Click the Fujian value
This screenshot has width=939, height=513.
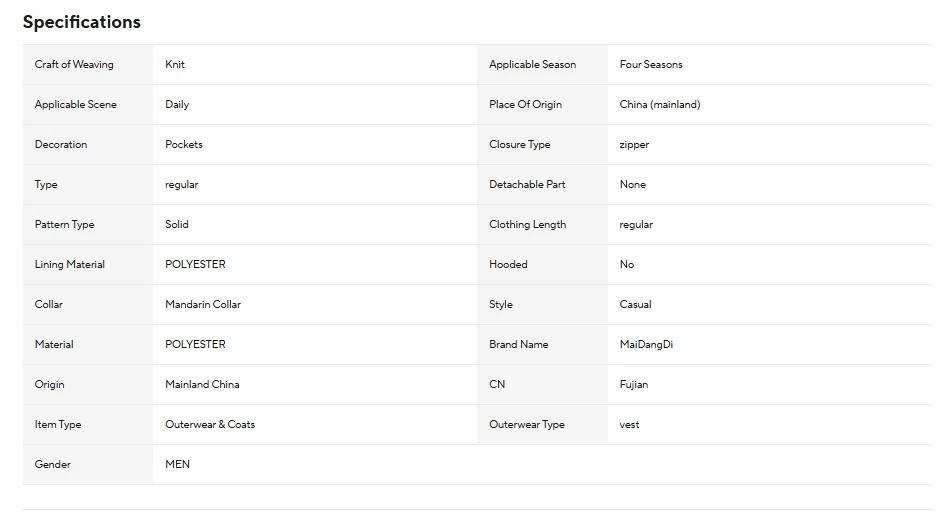[634, 384]
